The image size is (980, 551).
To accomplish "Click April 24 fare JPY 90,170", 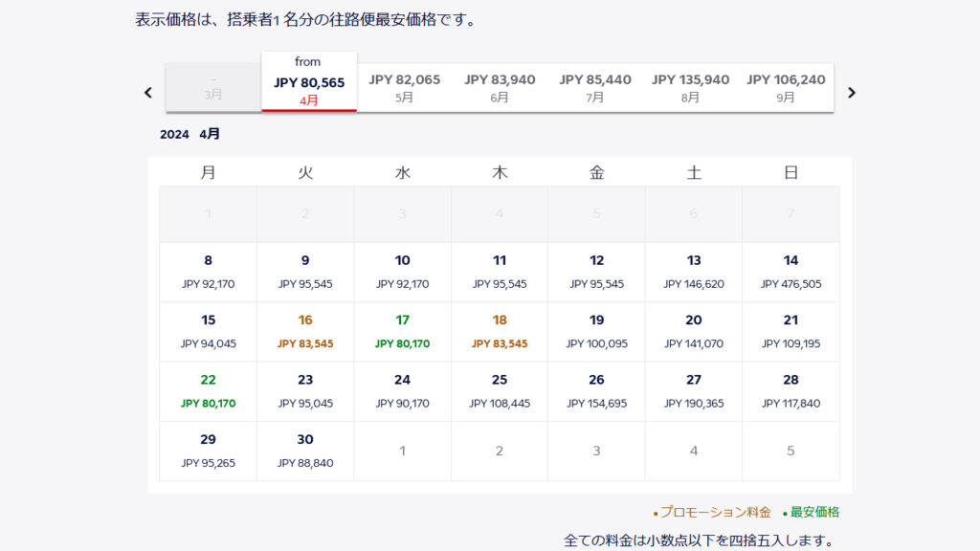I will [x=402, y=391].
